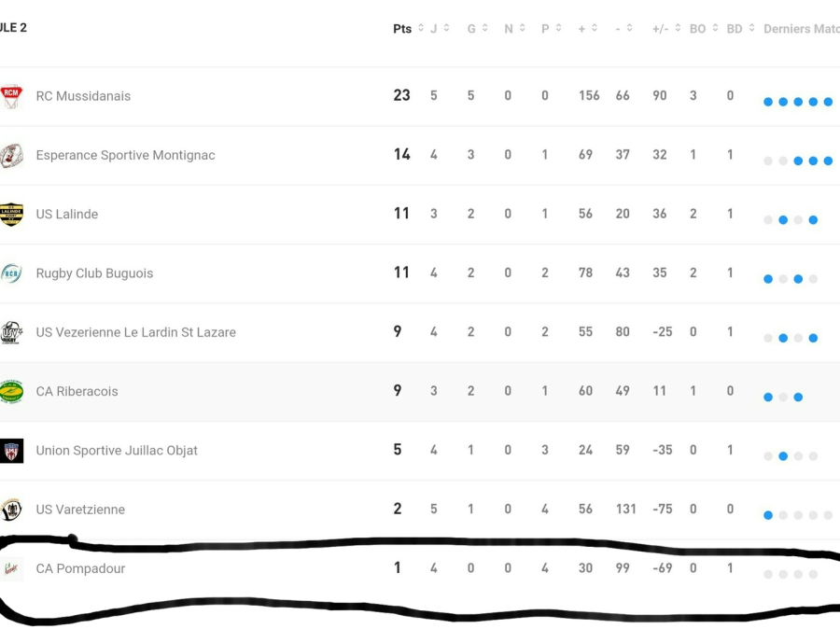Click the US Lalinde club logo
This screenshot has width=840, height=629.
(11, 214)
